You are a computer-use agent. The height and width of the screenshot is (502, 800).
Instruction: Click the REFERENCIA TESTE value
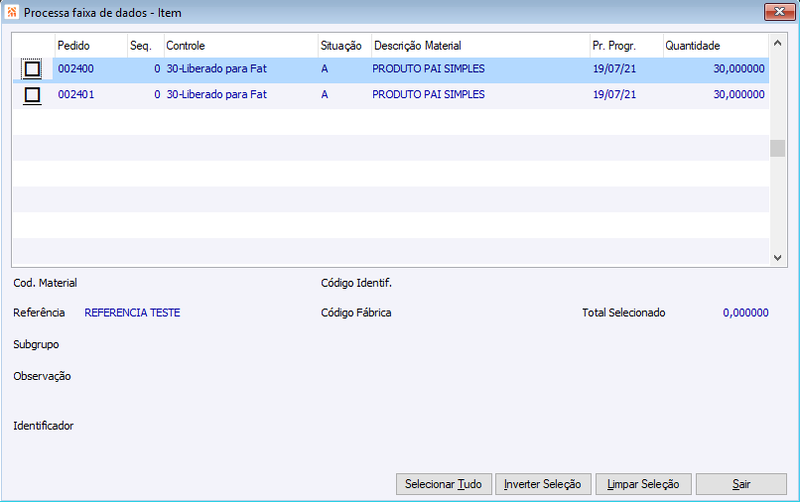(132, 313)
